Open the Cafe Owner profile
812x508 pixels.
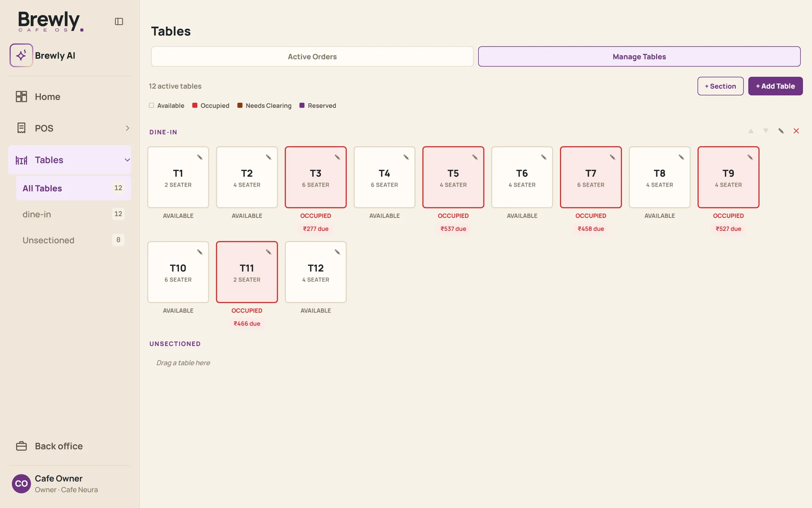[69, 484]
